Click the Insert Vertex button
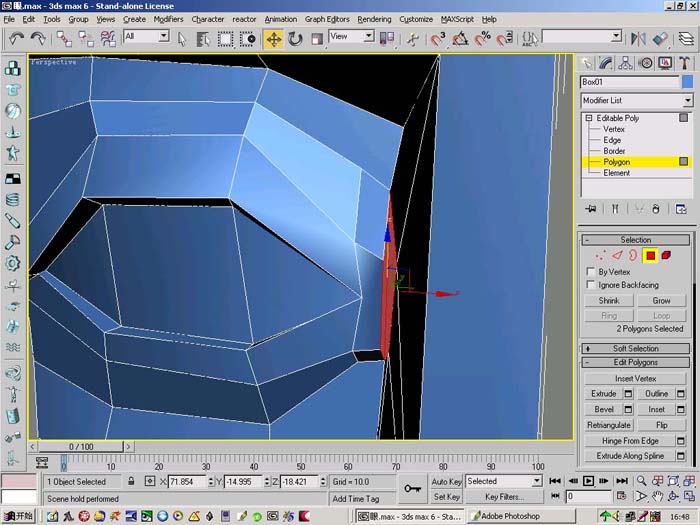Image resolution: width=700 pixels, height=525 pixels. 635,379
